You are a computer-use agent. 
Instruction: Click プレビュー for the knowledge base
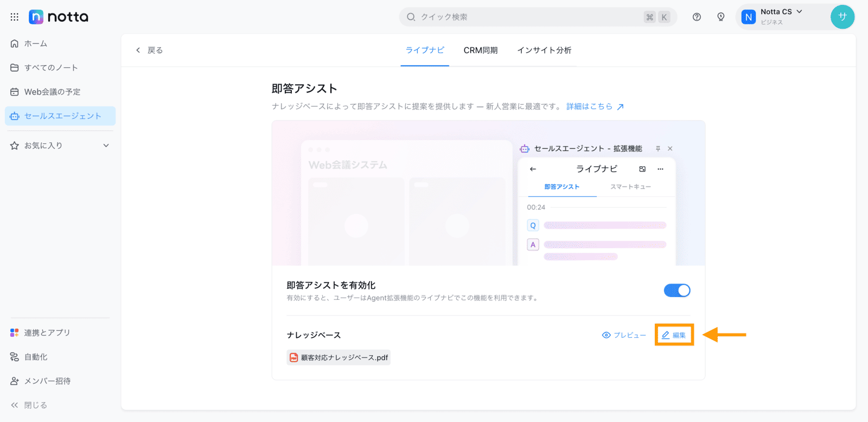pos(624,335)
